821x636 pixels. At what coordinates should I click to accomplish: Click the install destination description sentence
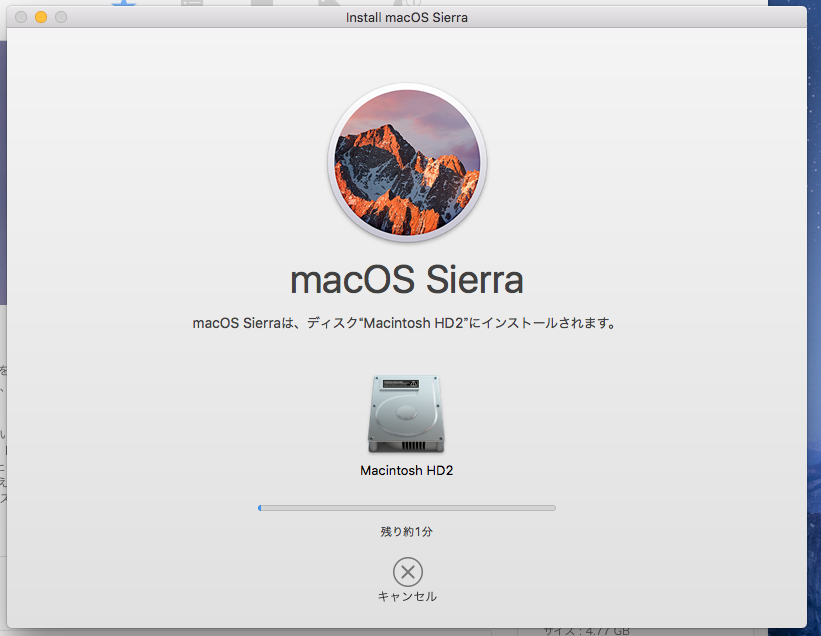coord(405,323)
